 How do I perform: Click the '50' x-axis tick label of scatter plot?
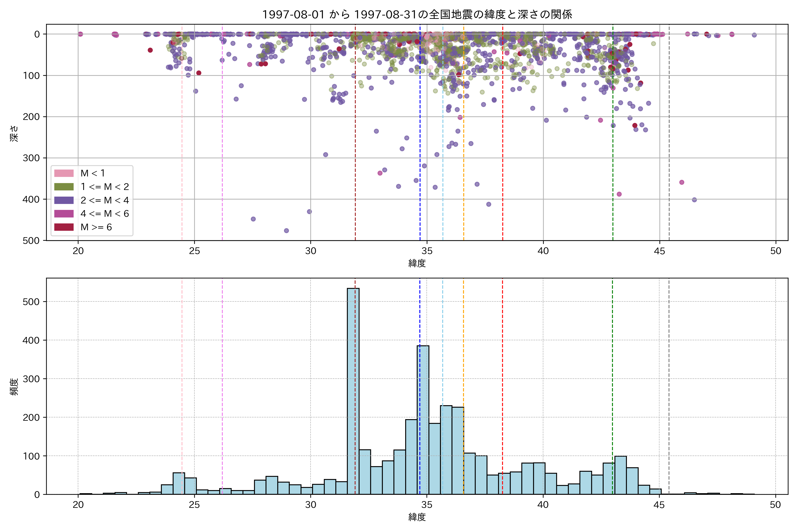(x=776, y=251)
